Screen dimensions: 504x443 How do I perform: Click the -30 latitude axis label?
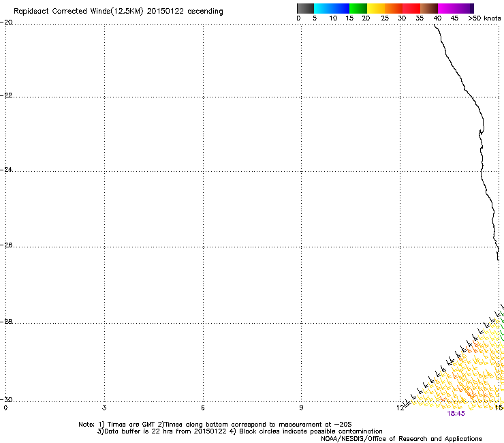[x=6, y=399]
